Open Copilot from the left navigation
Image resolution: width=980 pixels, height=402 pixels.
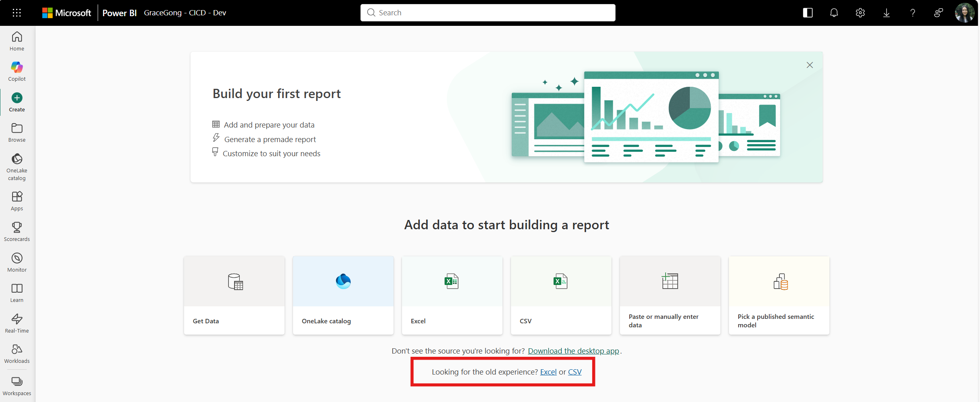[x=17, y=71]
